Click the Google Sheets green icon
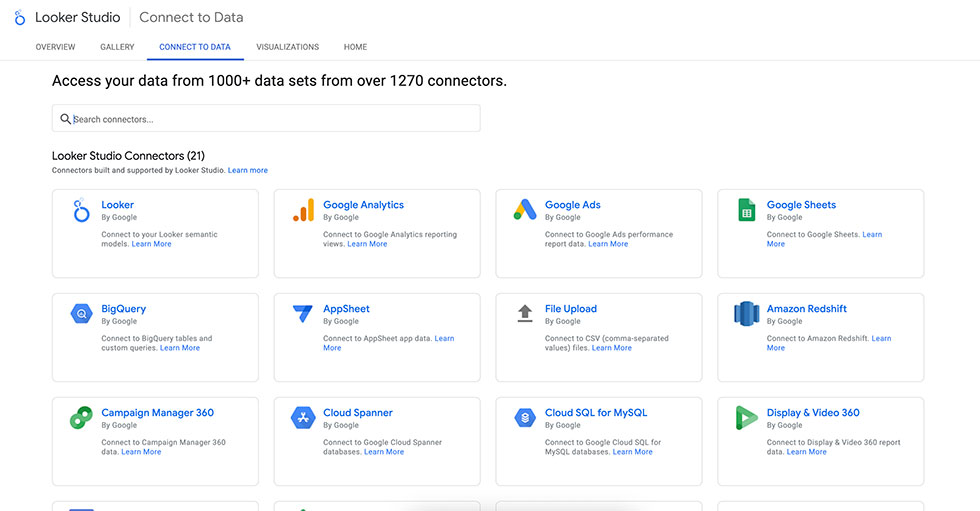Screen dimensions: 980x511 pos(746,210)
